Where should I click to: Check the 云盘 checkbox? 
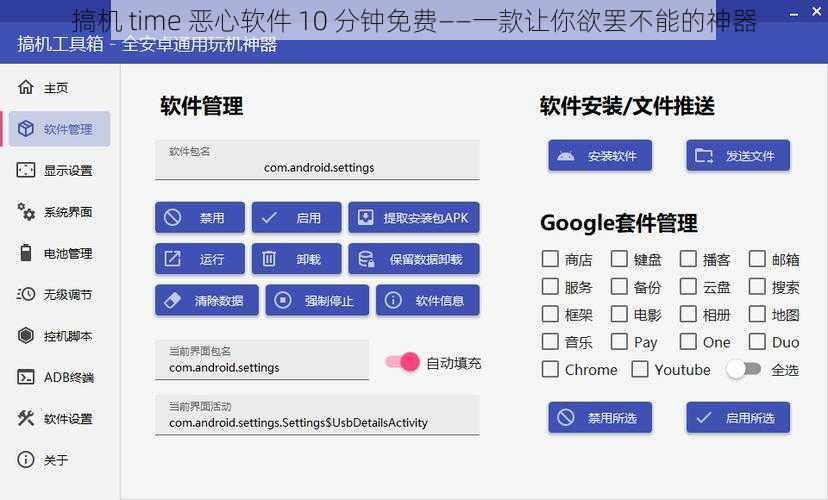click(x=688, y=286)
